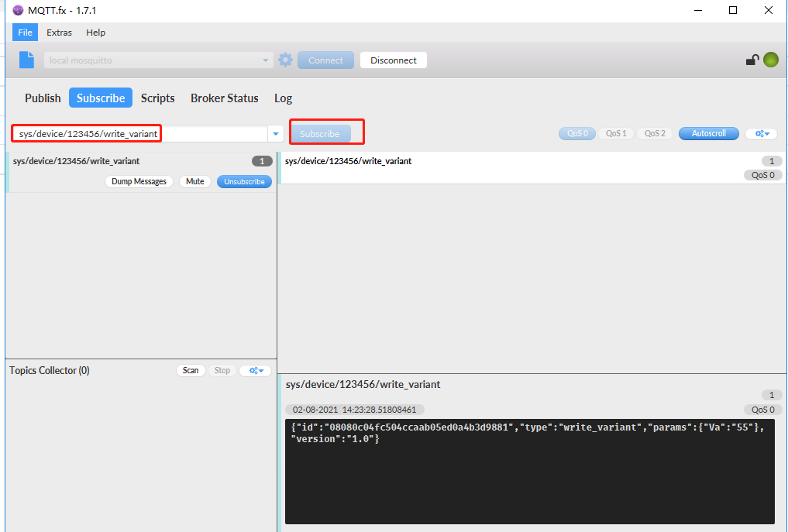Open the Extras menu
The width and height of the screenshot is (788, 532).
(59, 33)
